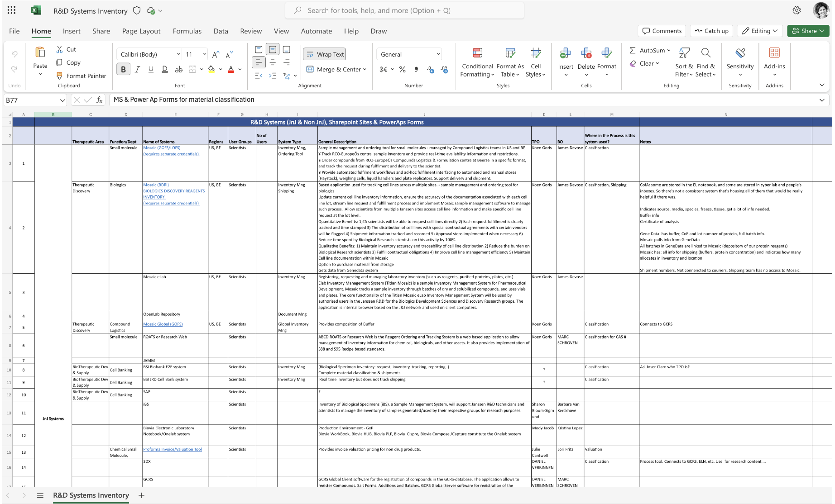Toggle center horizontal alignment
This screenshot has height=504, width=835.
[273, 62]
